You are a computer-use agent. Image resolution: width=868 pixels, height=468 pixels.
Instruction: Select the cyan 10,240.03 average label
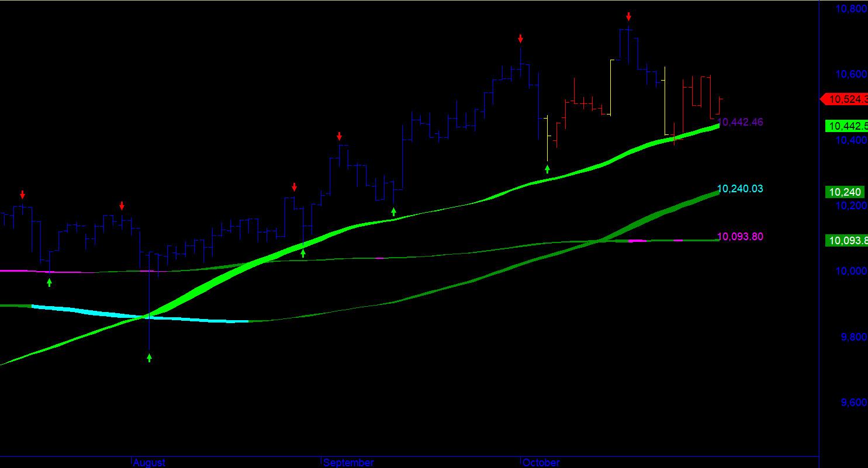pos(740,189)
